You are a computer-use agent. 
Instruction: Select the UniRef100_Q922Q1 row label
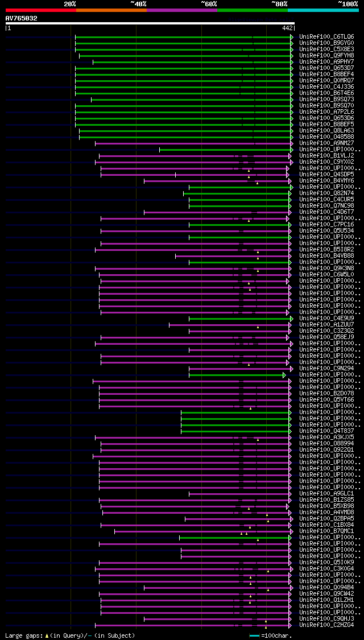(x=326, y=450)
